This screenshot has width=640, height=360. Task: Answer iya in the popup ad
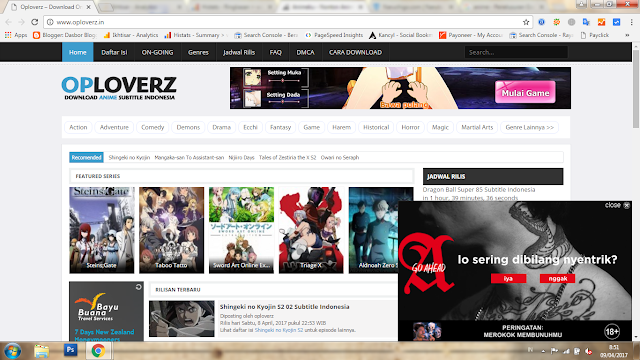(x=509, y=278)
